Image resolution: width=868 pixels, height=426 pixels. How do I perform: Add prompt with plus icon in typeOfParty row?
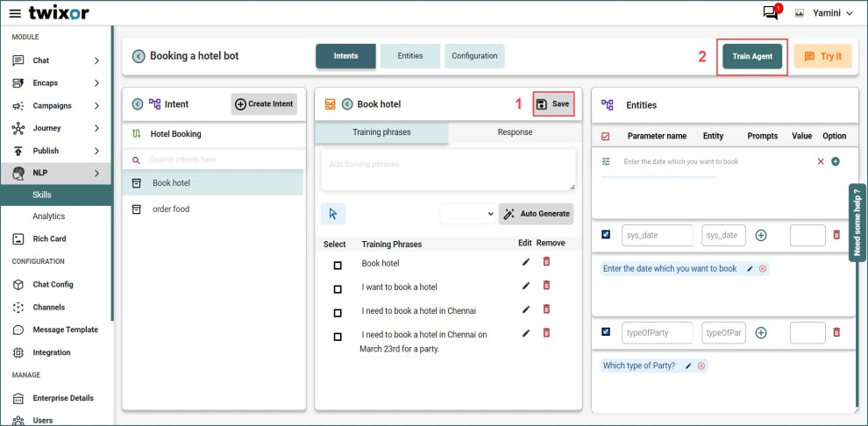[x=761, y=332]
